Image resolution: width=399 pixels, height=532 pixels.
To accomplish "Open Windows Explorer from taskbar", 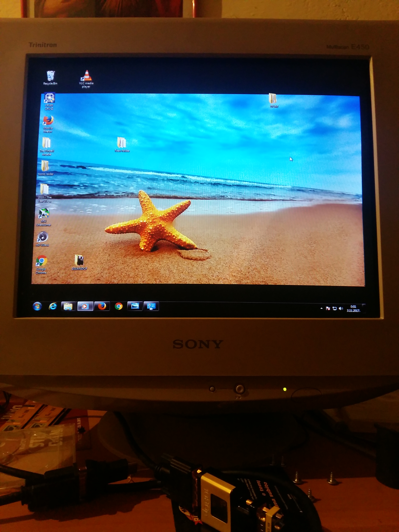I will pos(69,306).
